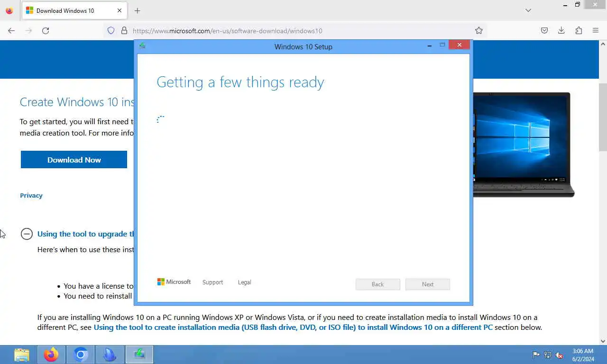607x364 pixels.
Task: Click the page vertical scrollbar thumb
Action: click(x=603, y=117)
